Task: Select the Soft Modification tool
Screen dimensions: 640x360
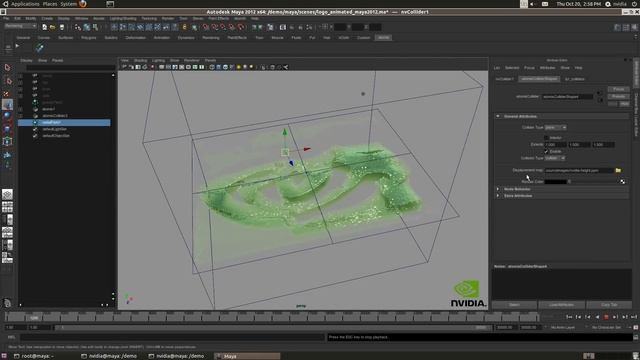Action: point(7,155)
